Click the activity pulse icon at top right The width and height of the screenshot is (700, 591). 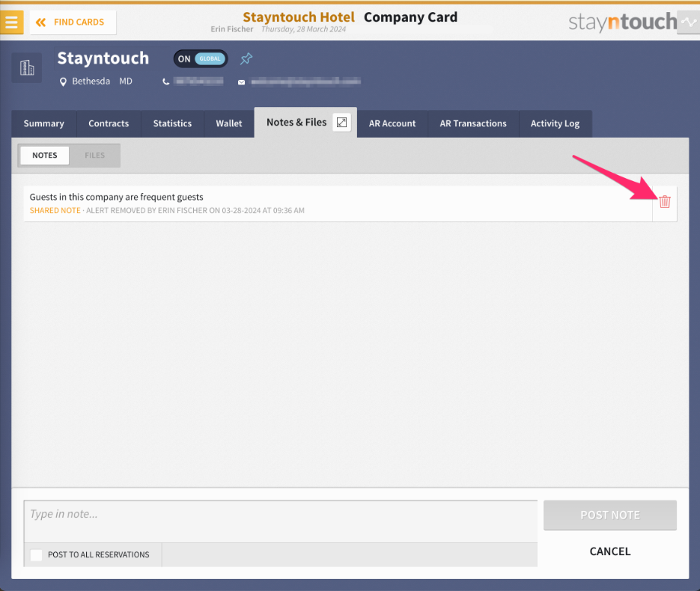pyautogui.click(x=689, y=22)
